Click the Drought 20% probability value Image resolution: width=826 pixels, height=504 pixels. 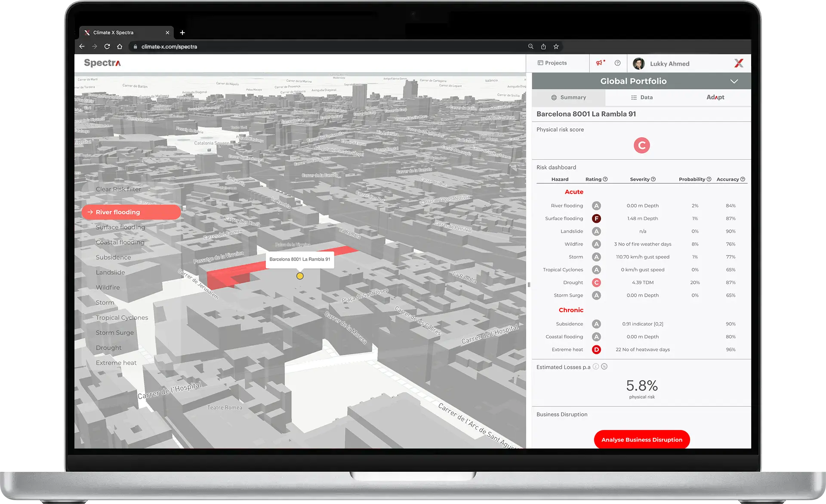[x=695, y=283]
